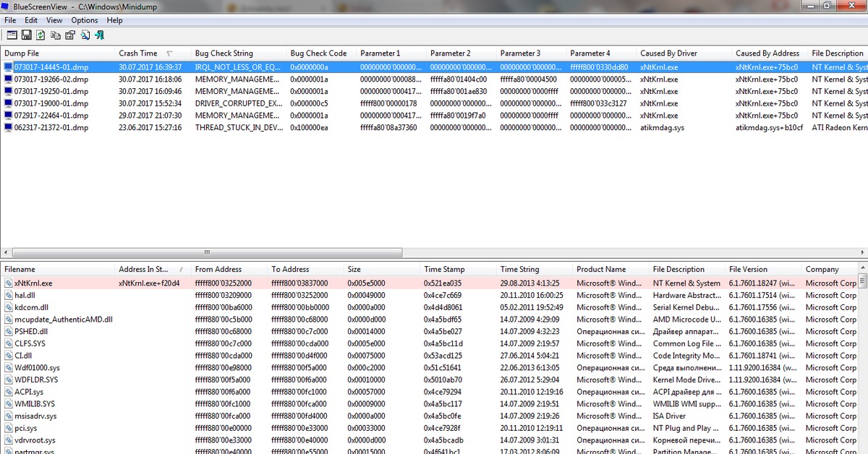Click the Find magnifier icon
This screenshot has width=868, height=454.
pyautogui.click(x=85, y=35)
